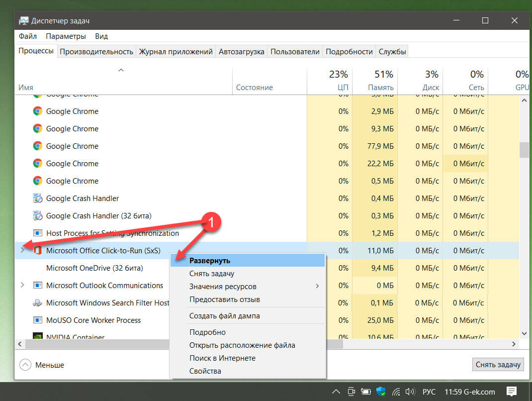This screenshot has height=401, width=532.
Task: Click the Google Crash Handler (32 бита) icon
Action: point(37,215)
